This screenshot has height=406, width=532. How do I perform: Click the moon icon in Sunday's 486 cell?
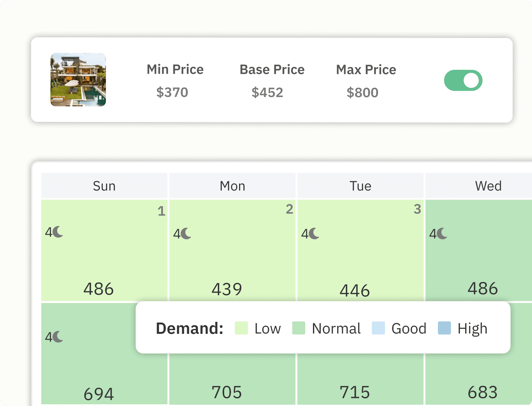point(58,232)
